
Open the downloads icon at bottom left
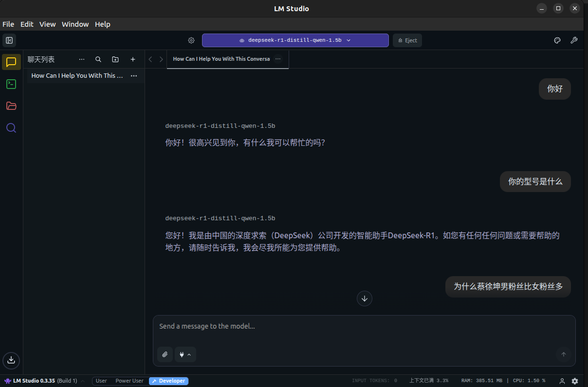click(11, 360)
